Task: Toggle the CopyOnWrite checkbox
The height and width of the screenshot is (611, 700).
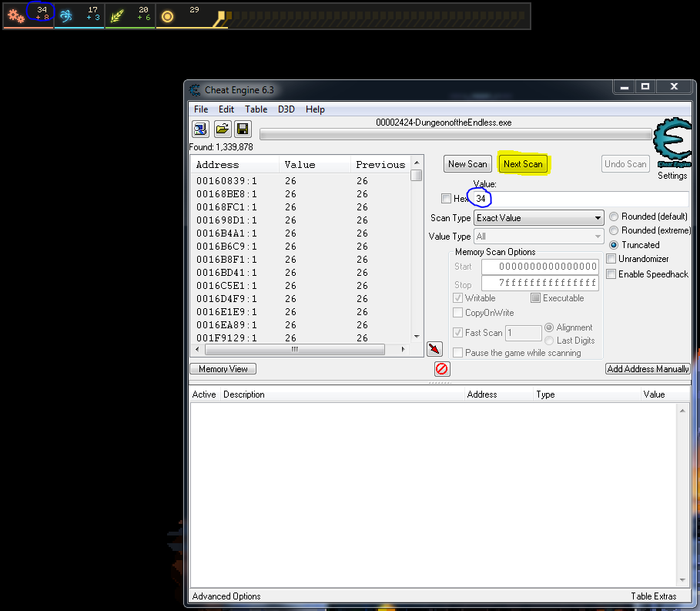Action: coord(457,312)
